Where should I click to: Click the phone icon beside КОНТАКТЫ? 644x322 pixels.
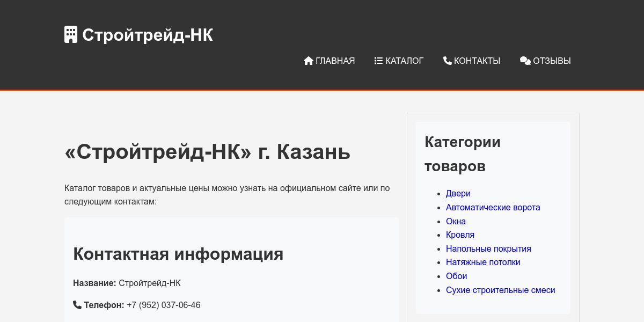[x=448, y=61]
